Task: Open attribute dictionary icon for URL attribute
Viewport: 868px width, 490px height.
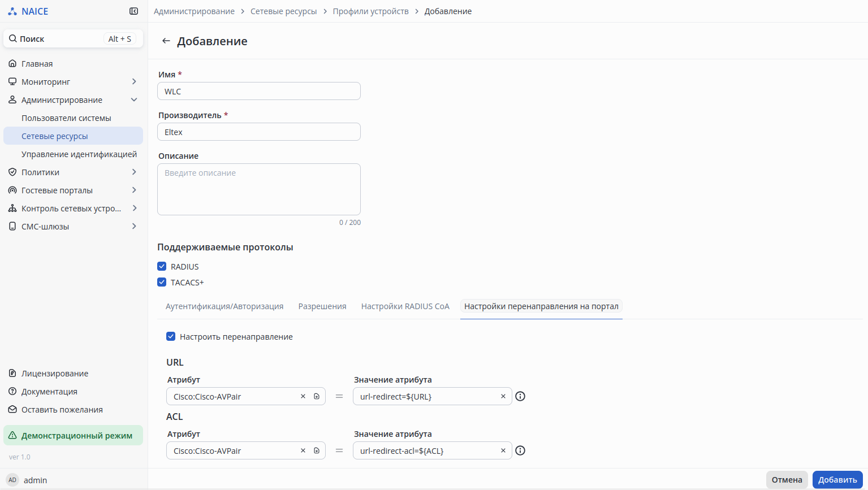Action: click(x=317, y=396)
